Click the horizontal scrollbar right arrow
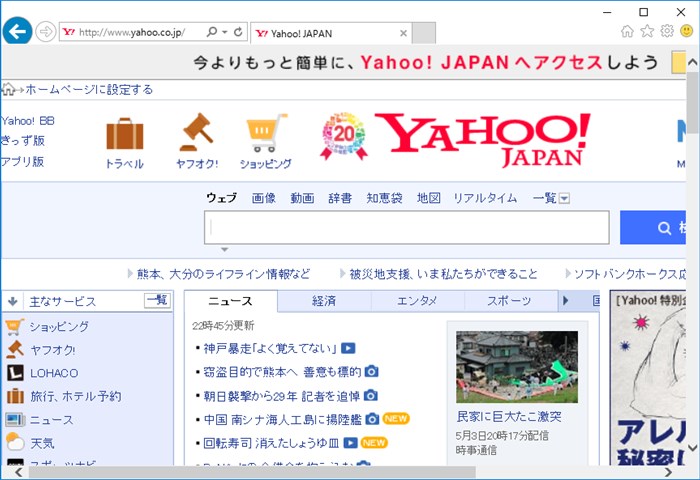This screenshot has width=700, height=480. [668, 472]
